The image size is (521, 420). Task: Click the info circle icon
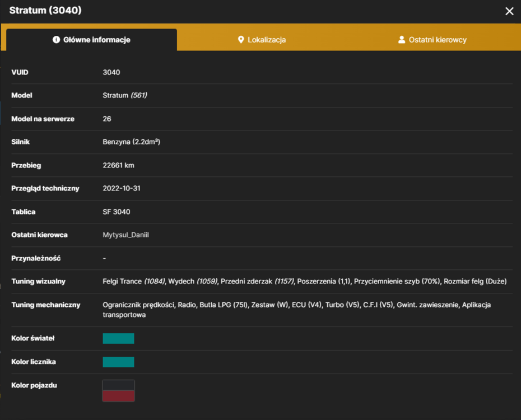coord(56,40)
